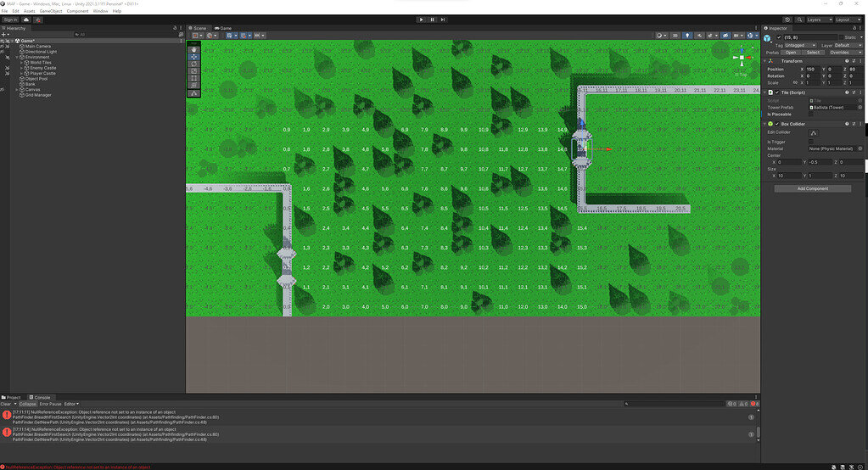
Task: Expand the Canvas node
Action: point(17,90)
